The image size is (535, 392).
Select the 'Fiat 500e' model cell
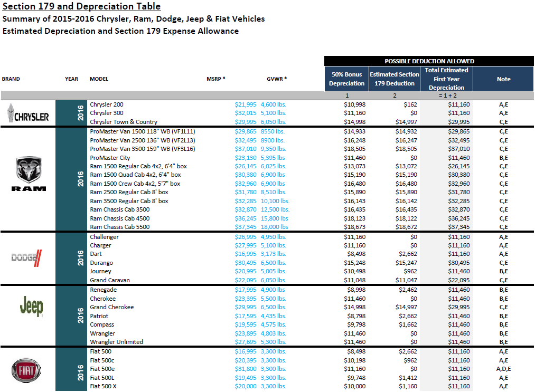click(x=102, y=369)
